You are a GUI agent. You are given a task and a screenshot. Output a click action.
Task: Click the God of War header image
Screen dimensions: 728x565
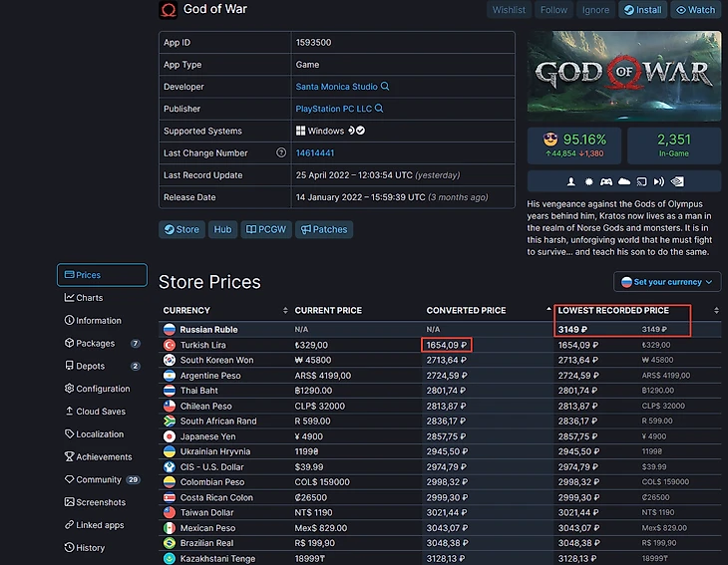click(x=623, y=77)
